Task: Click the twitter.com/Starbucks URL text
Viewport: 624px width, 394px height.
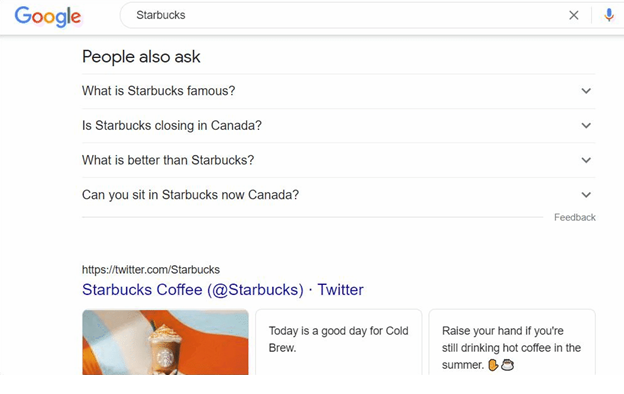Action: click(151, 269)
